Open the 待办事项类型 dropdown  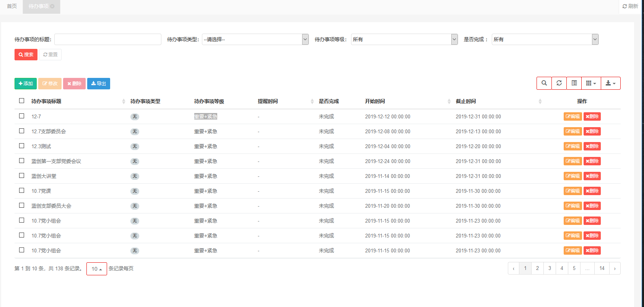(x=255, y=39)
